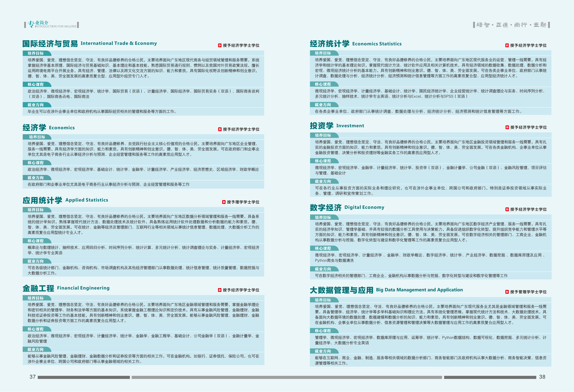Image resolution: width=574 pixels, height=392 pixels.
Task: Click the Digital Economy English title
Action: tap(364, 207)
